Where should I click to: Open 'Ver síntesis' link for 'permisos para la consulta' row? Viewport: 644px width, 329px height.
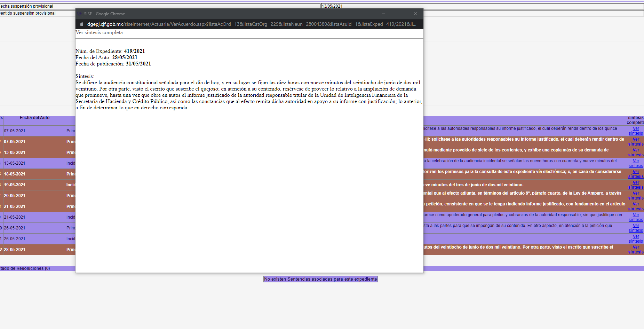636,174
